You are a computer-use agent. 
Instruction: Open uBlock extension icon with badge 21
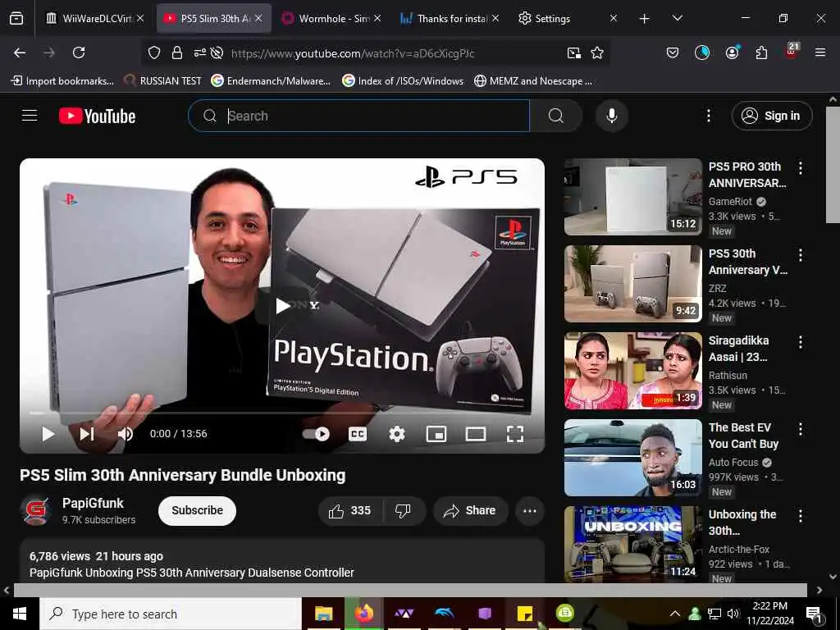point(792,52)
